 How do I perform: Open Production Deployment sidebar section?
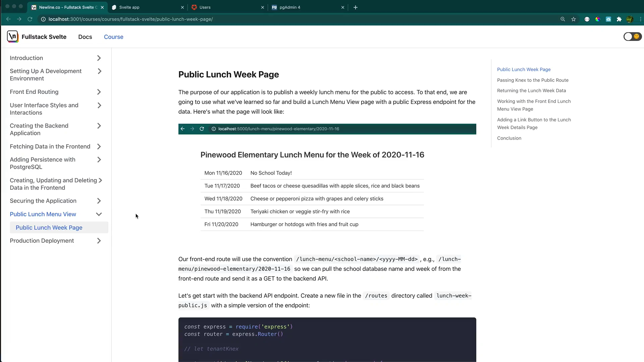click(x=42, y=241)
